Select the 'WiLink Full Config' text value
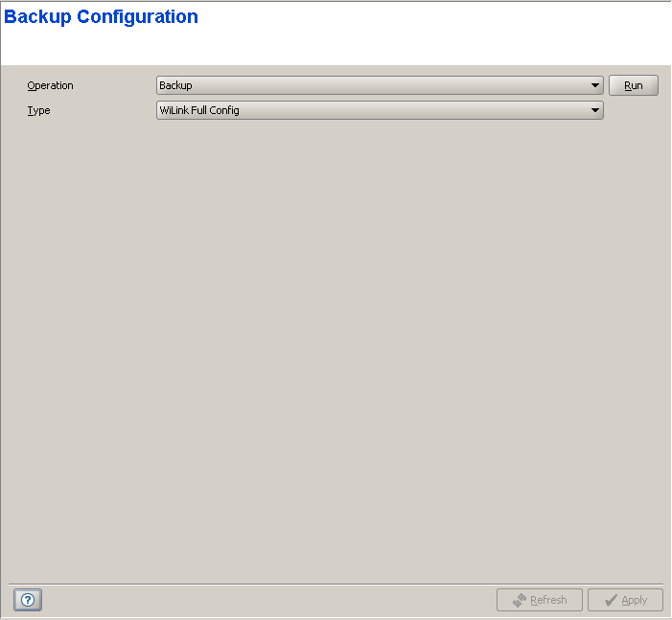The height and width of the screenshot is (620, 672). pyautogui.click(x=199, y=110)
